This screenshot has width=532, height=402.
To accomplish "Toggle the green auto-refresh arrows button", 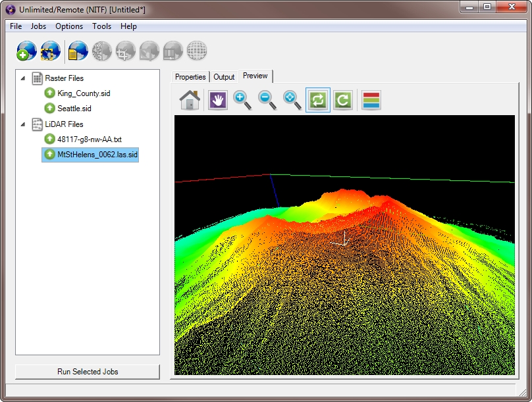I will click(318, 100).
